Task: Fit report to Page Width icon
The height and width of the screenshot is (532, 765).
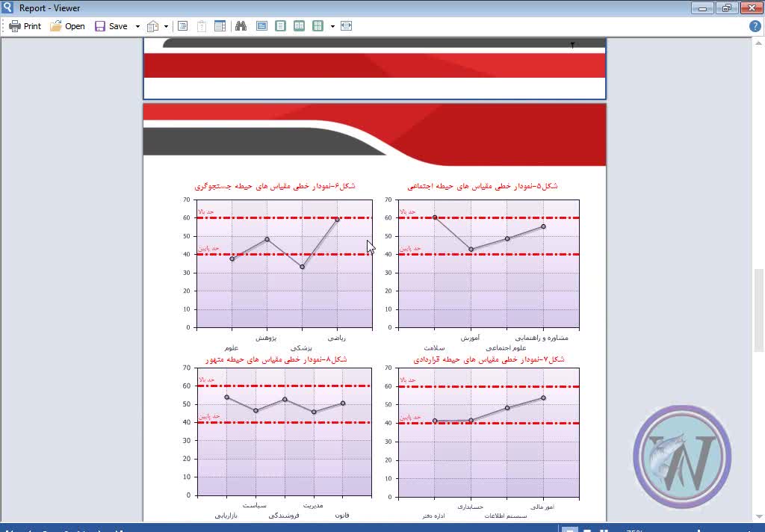Action: point(347,26)
